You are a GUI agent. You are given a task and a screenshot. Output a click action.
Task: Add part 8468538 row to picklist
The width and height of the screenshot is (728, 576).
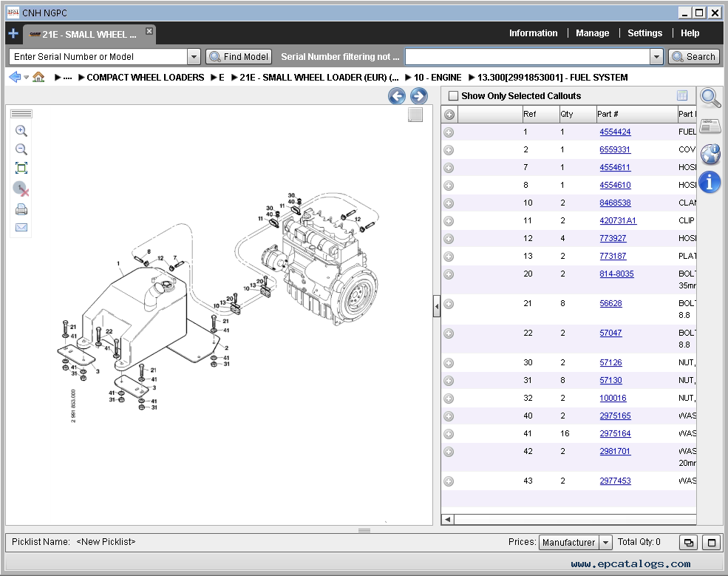point(449,203)
